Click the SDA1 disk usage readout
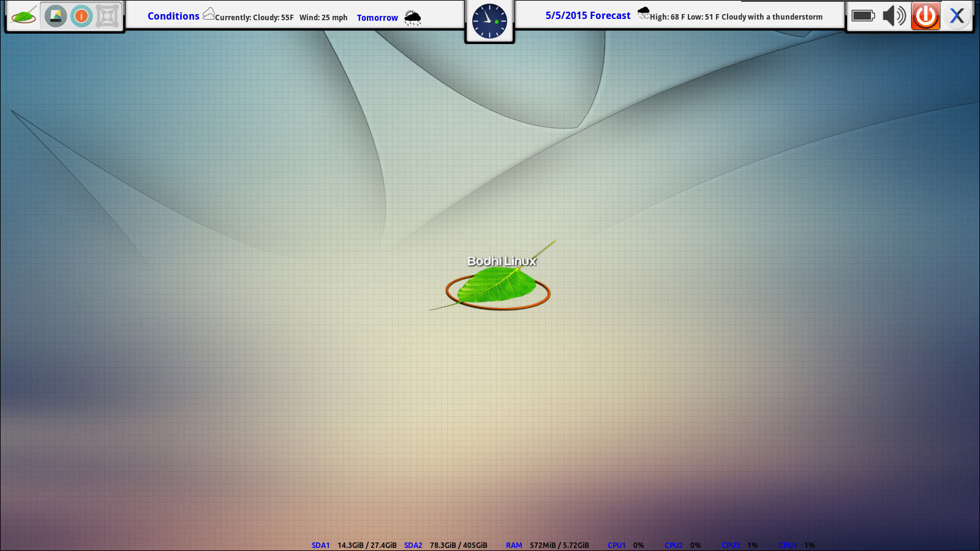 [x=320, y=544]
